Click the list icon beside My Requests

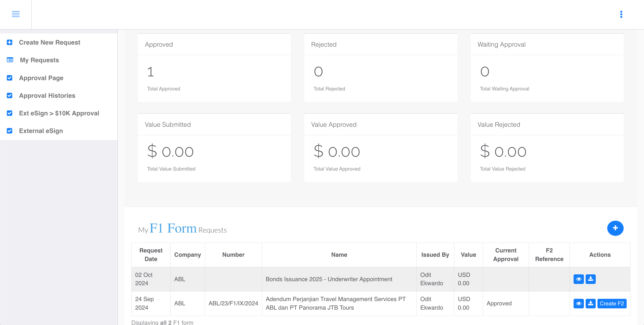coord(10,60)
